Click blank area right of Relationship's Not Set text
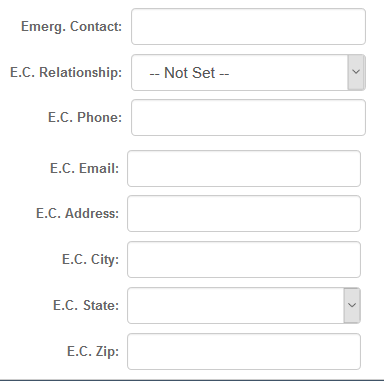This screenshot has height=381, width=384. [288, 73]
